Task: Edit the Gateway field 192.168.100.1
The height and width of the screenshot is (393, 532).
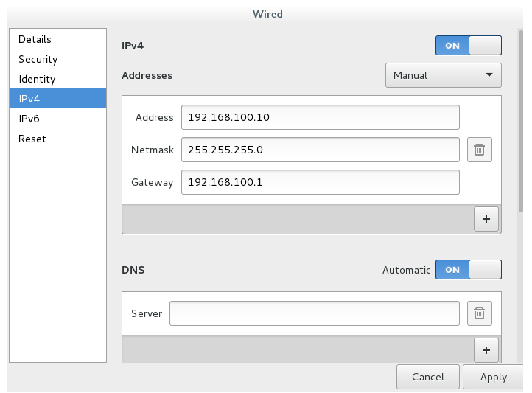Action: (321, 182)
